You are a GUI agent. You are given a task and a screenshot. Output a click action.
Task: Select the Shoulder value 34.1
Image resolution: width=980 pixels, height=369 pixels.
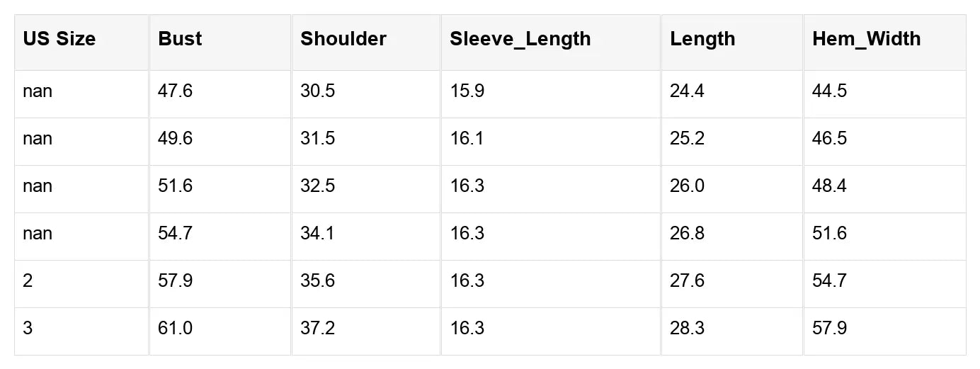317,234
